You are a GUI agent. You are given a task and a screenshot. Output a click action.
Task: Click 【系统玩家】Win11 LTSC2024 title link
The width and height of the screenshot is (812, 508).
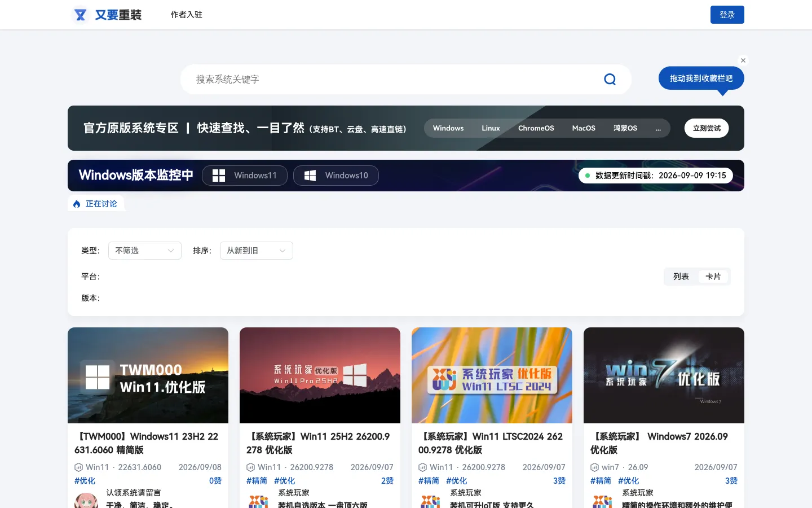pos(491,443)
